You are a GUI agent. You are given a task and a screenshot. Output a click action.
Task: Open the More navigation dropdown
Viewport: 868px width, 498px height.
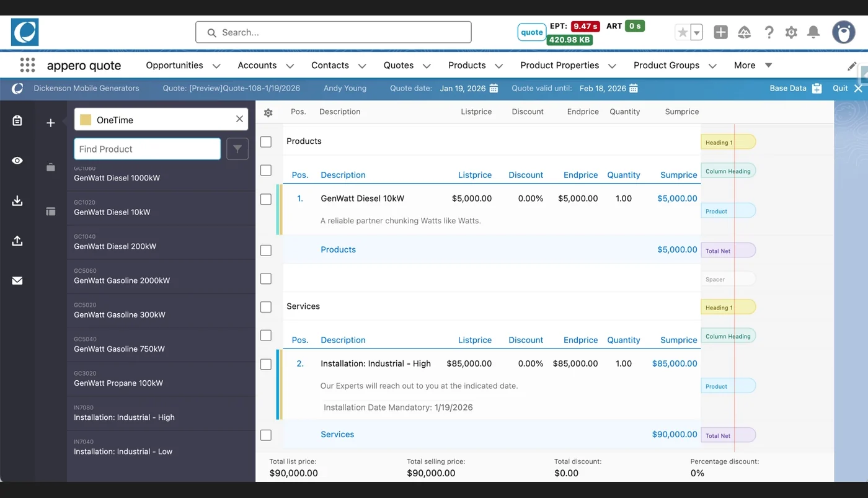click(x=753, y=65)
